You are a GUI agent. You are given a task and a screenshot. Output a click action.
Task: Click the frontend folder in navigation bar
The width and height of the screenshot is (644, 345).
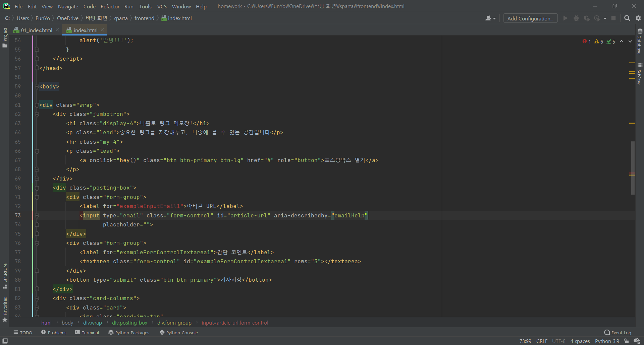pyautogui.click(x=144, y=18)
